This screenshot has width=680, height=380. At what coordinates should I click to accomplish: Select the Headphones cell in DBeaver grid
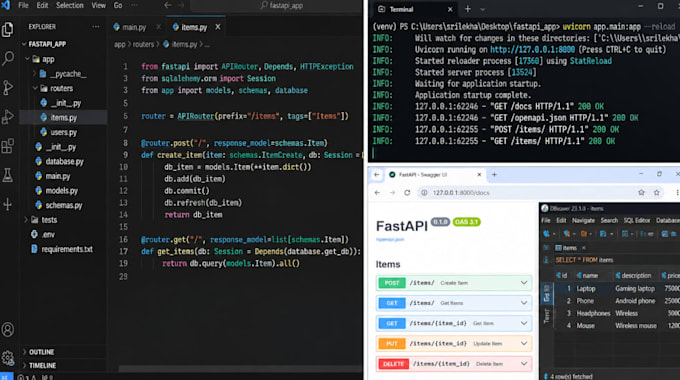[x=593, y=313]
